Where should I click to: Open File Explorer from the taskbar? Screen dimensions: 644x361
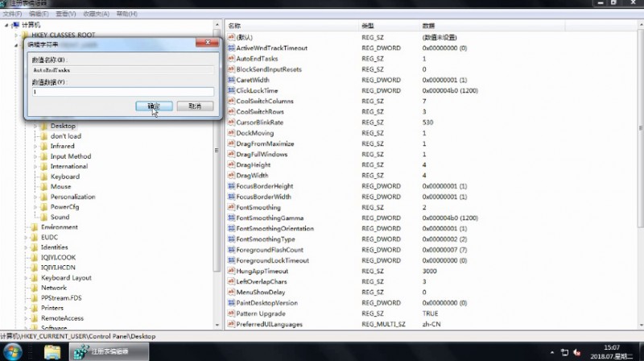tap(52, 351)
